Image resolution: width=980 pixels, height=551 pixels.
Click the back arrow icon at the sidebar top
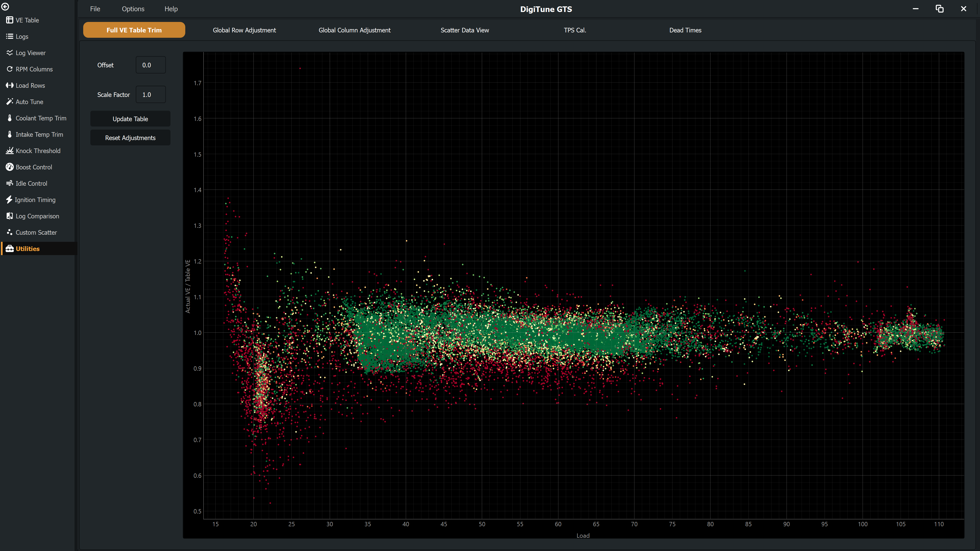coord(5,6)
